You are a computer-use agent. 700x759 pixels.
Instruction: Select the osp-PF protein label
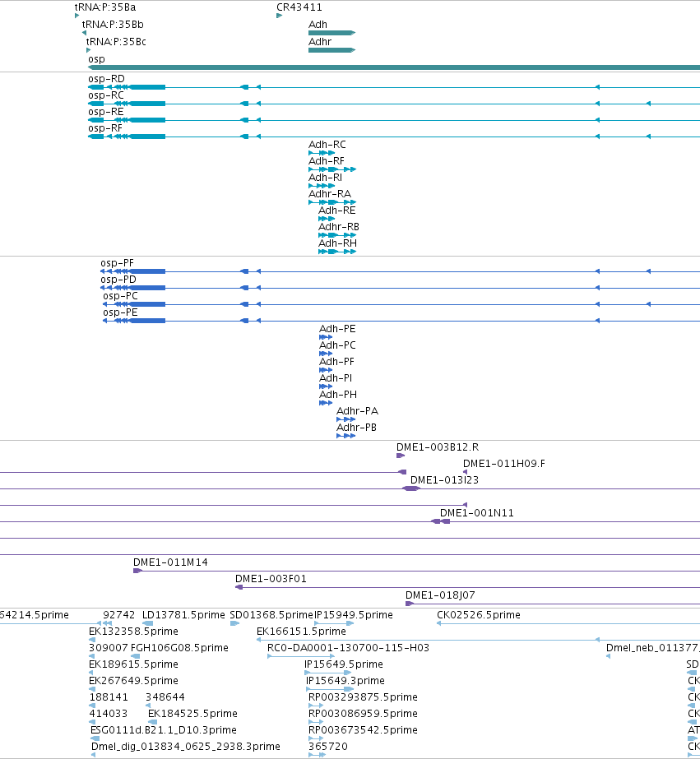117,263
